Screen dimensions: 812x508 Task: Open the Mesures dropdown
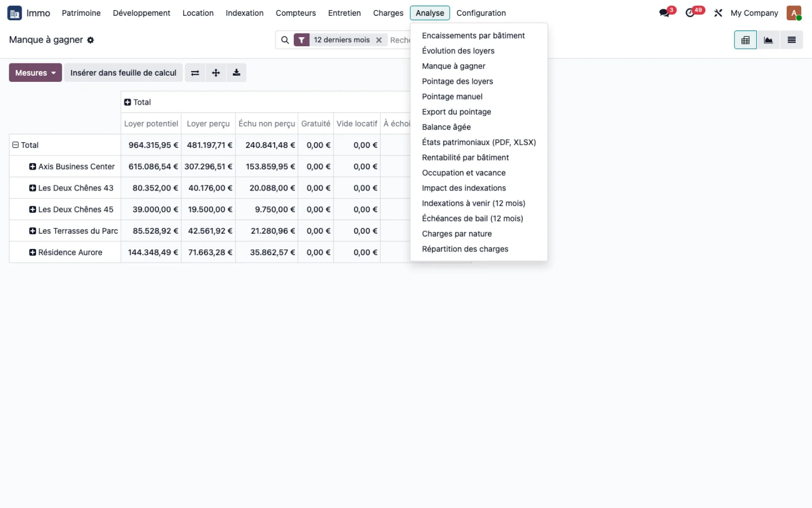[36, 73]
